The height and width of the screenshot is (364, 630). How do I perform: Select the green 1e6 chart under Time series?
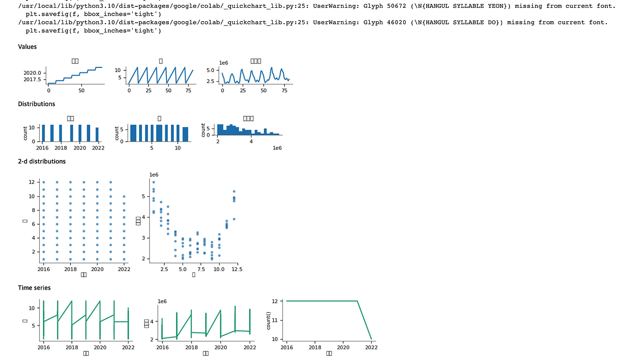tap(199, 327)
